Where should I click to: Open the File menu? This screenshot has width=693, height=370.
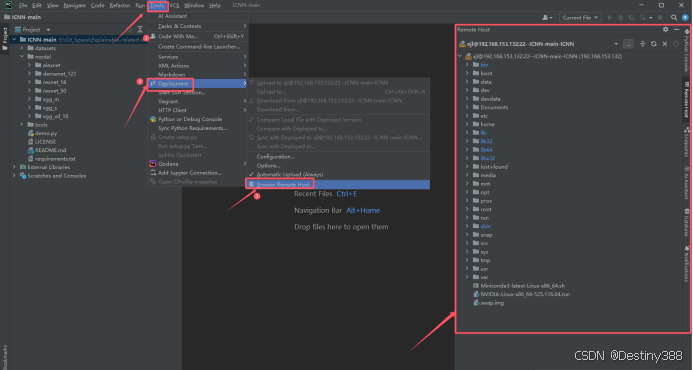pos(23,5)
